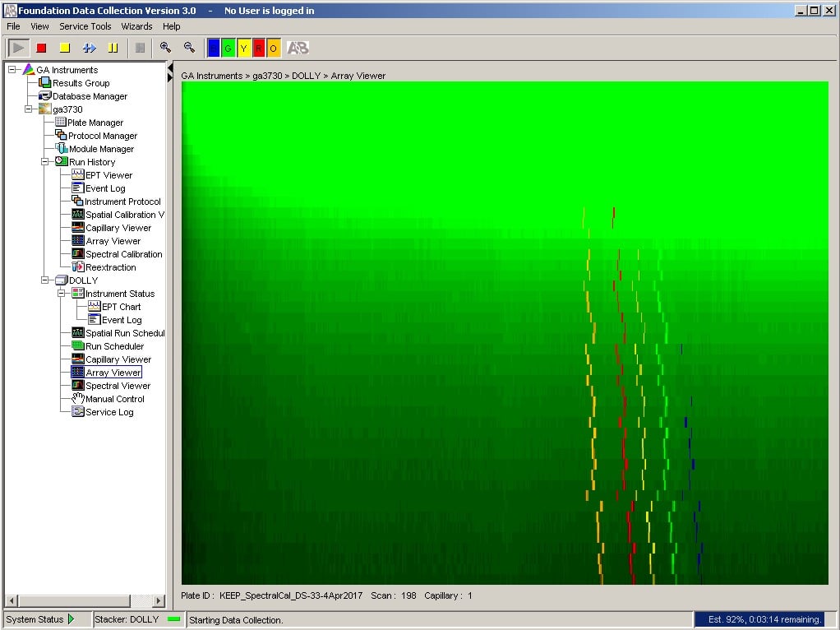
Task: Click the yellow Pause bars icon
Action: 113,48
